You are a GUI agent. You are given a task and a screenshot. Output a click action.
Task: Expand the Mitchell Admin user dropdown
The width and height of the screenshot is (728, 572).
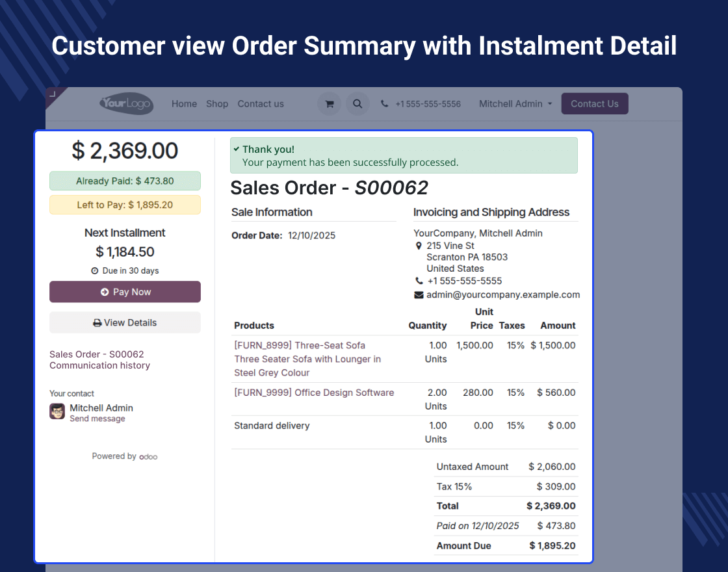[515, 103]
